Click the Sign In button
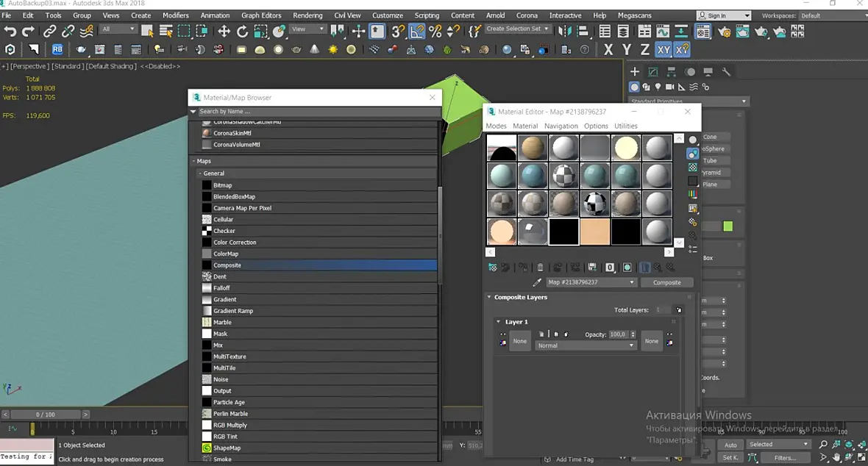868x466 pixels. tap(724, 15)
